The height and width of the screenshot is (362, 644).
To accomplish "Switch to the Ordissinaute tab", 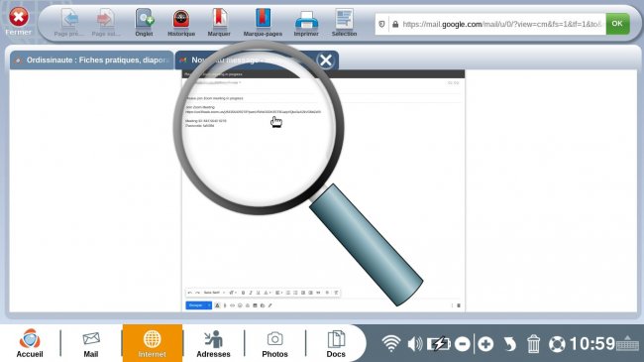I will [x=92, y=60].
